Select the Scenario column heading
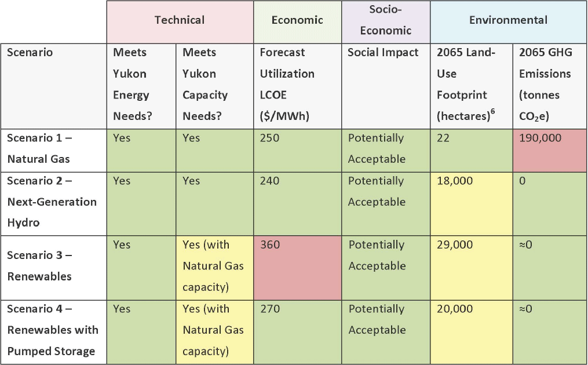 coord(30,53)
